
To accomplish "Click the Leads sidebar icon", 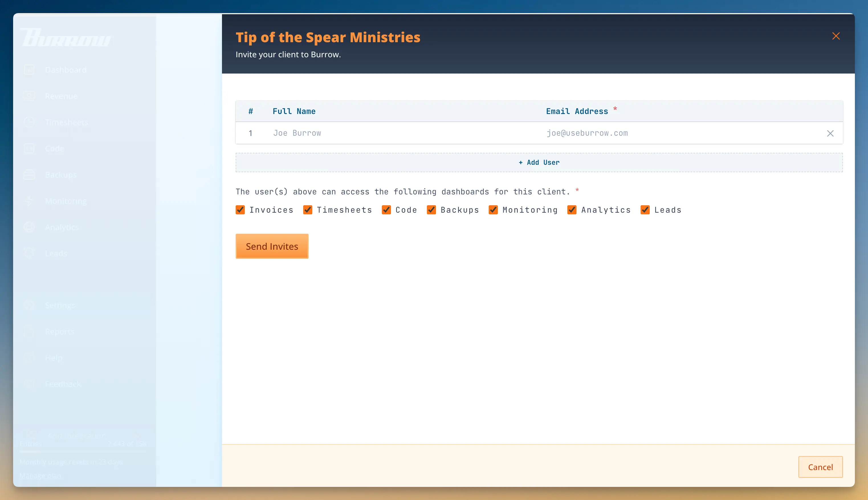I will [x=29, y=253].
